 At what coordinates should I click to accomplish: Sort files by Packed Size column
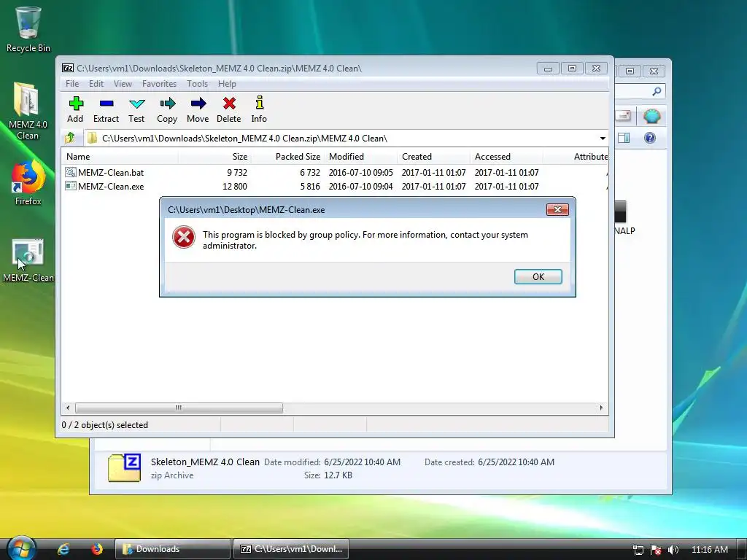tap(287, 157)
